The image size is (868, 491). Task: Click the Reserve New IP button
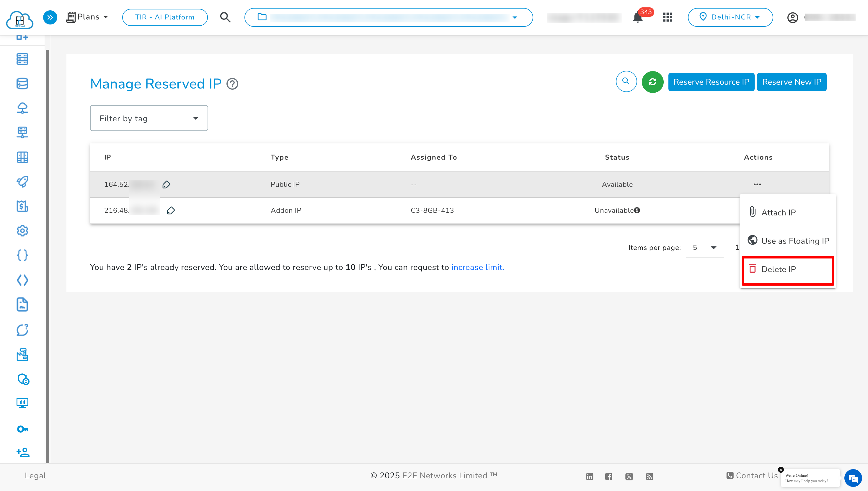[792, 82]
